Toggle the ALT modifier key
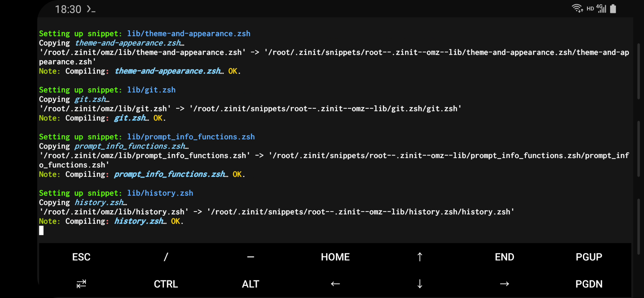The image size is (644, 298). coord(251,284)
